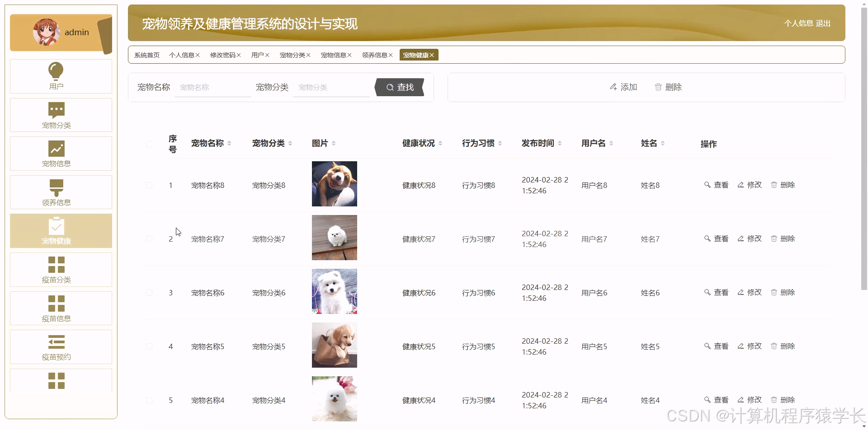Click 修改 edit icon for 宠物名称5
The width and height of the screenshot is (868, 430).
click(741, 346)
